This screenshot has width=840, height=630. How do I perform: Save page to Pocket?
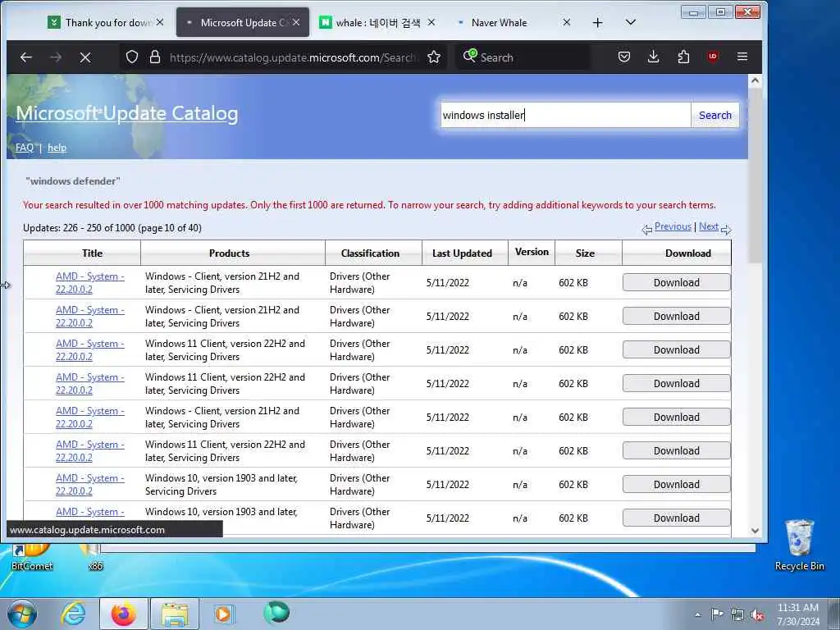click(x=624, y=57)
